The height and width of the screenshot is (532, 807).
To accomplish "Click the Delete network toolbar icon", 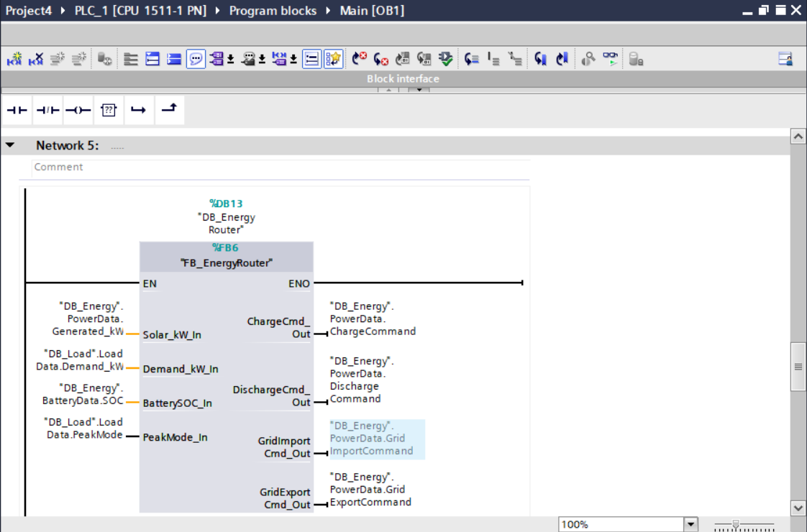I will click(x=35, y=59).
